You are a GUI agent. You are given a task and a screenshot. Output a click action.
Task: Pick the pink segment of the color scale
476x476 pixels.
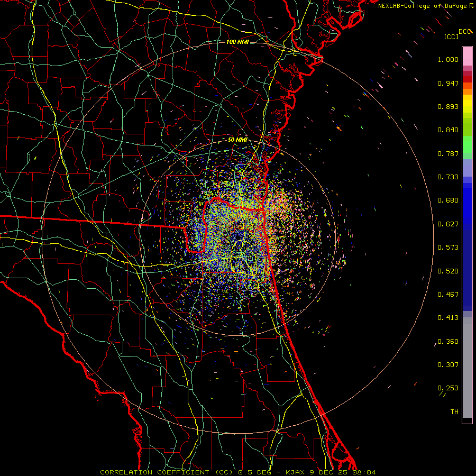[x=467, y=57]
